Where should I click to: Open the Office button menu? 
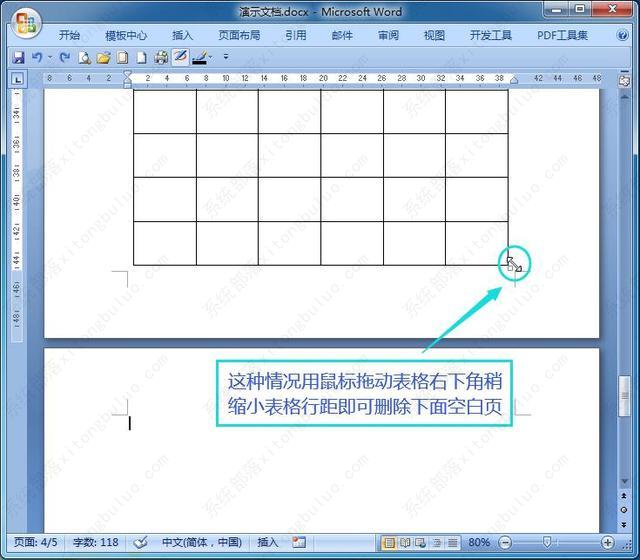coord(26,23)
